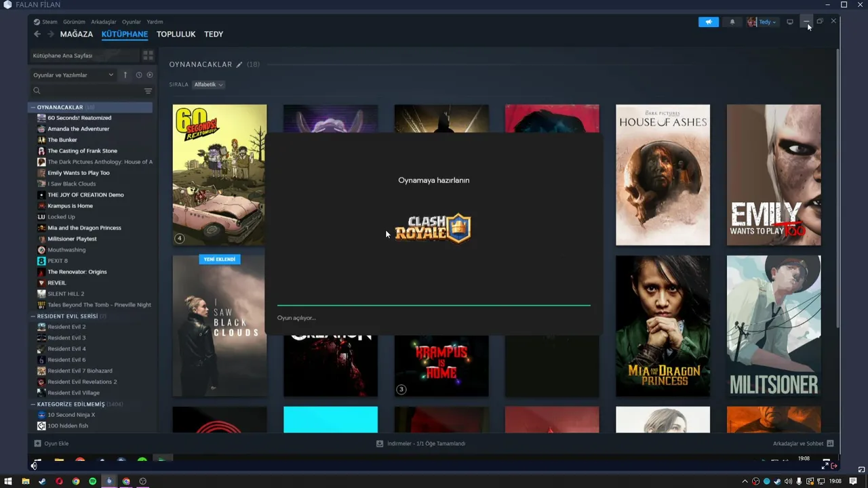Go back with the left arrow navigation button
This screenshot has height=488, width=868.
point(37,34)
